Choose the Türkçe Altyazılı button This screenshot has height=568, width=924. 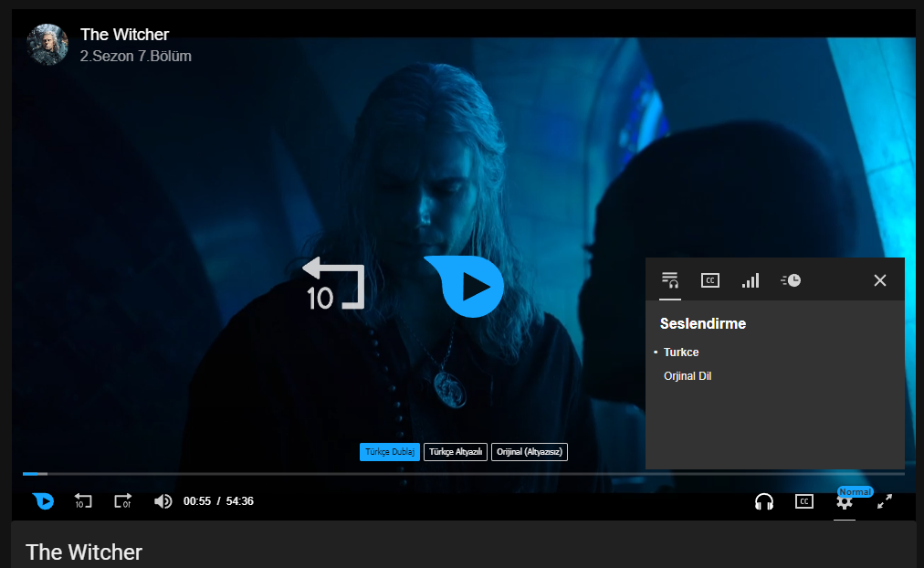[x=456, y=452]
